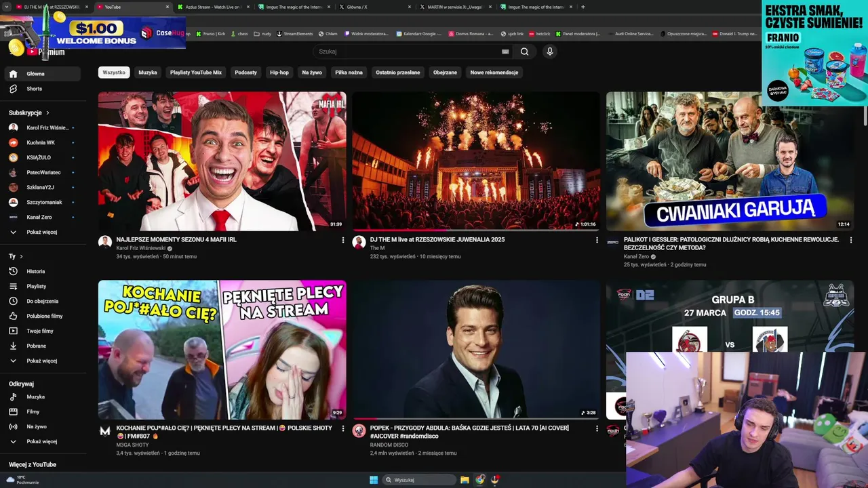Open the Historia clock icon
Viewport: 868px width, 488px height.
point(13,271)
